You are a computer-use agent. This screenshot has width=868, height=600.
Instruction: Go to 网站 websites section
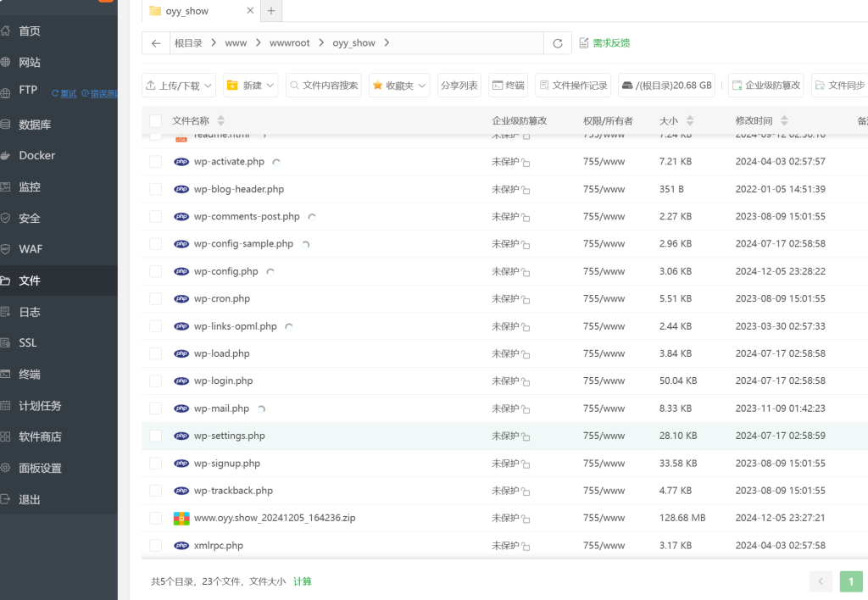click(x=30, y=62)
